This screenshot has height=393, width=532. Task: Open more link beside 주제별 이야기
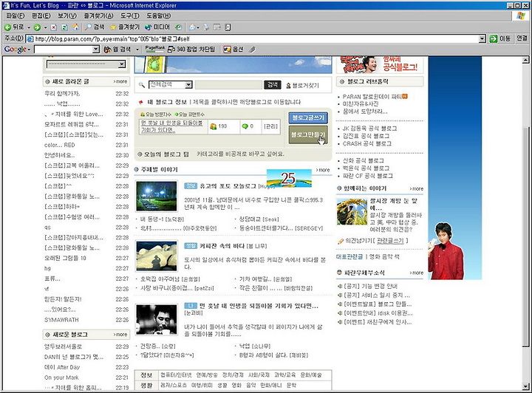tap(323, 170)
